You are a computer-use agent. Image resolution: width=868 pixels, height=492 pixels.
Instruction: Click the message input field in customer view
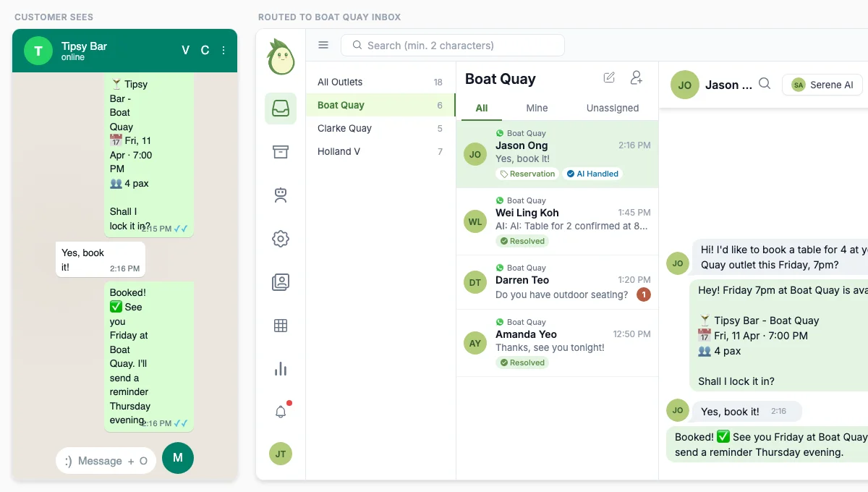[106, 460]
